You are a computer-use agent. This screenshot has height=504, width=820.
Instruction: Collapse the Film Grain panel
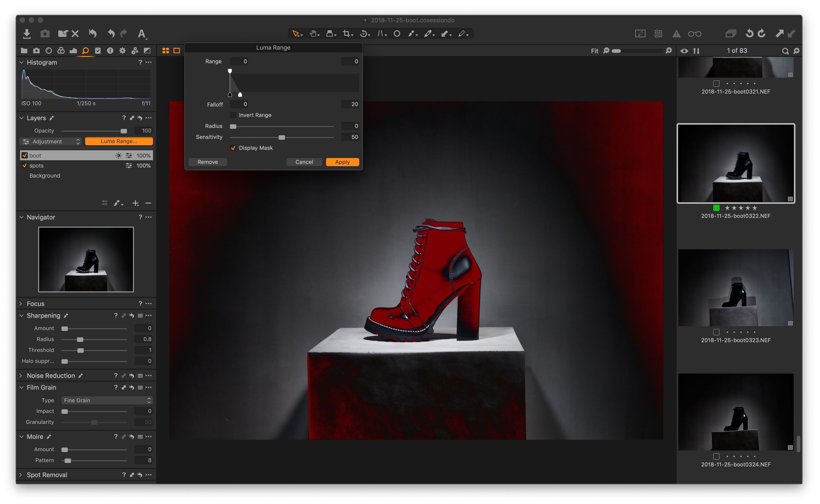21,387
